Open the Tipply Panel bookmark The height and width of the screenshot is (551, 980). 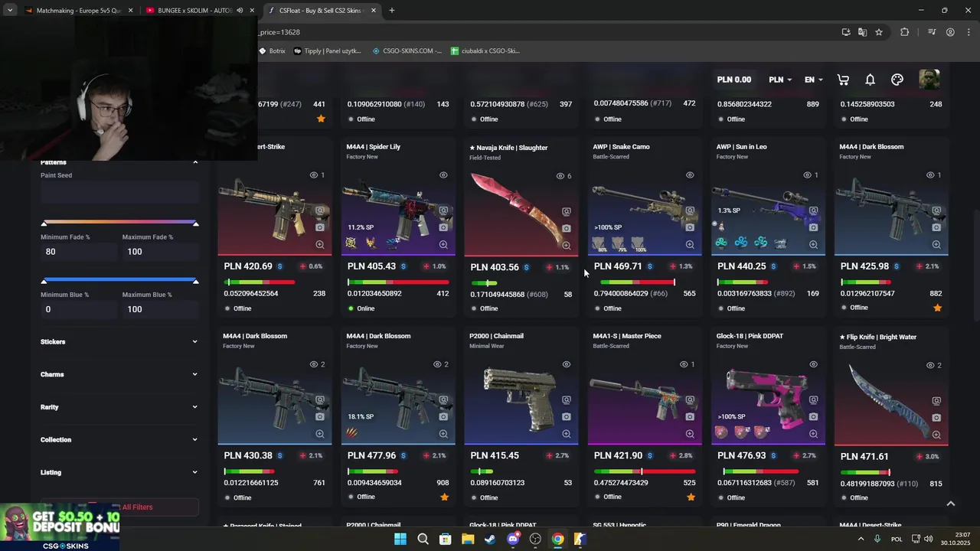pyautogui.click(x=327, y=51)
